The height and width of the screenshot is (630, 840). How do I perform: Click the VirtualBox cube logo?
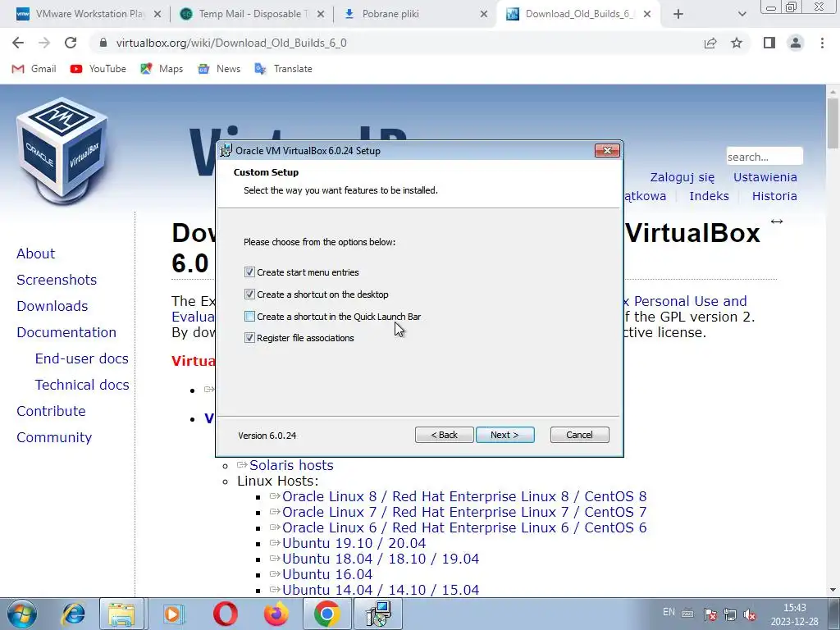[x=62, y=151]
